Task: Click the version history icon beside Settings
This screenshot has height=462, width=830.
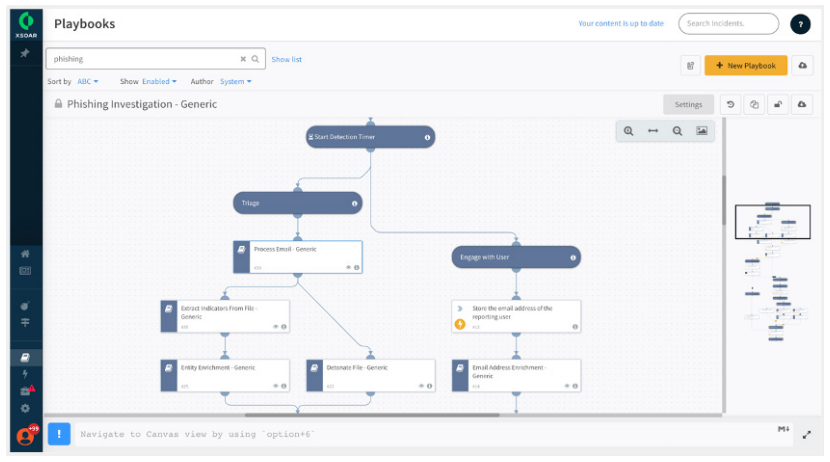Action: tap(730, 104)
